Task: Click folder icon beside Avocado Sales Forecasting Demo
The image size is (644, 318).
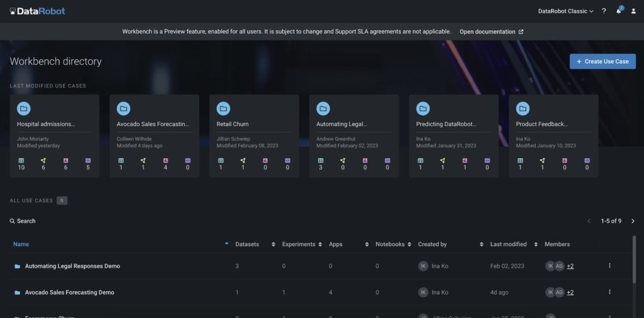Action: [x=17, y=293]
